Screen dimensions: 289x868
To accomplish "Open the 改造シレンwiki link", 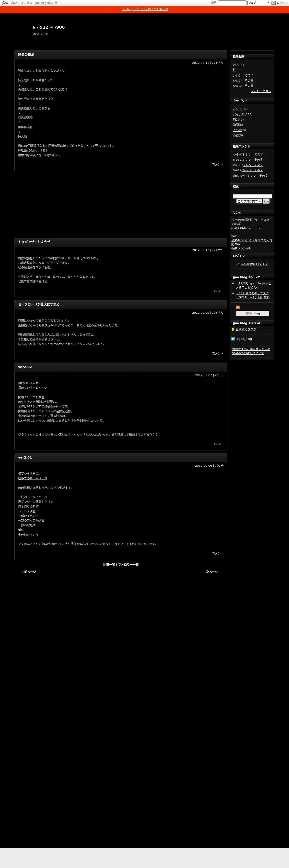I will coord(242,249).
